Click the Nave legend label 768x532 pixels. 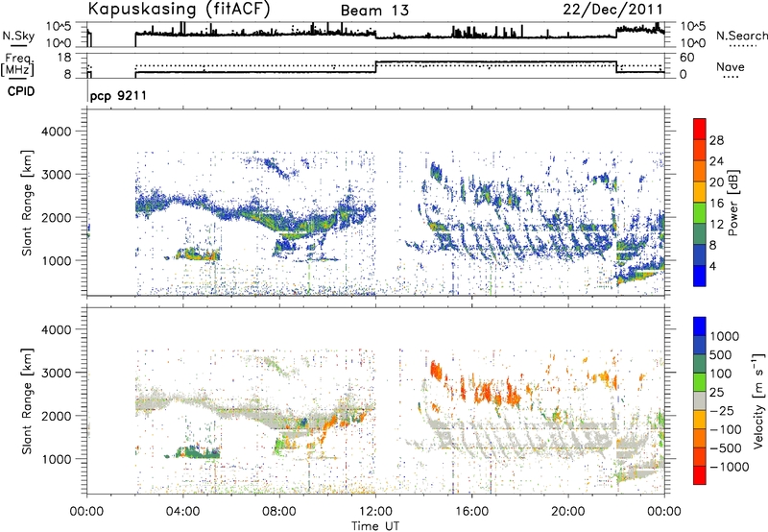point(731,66)
